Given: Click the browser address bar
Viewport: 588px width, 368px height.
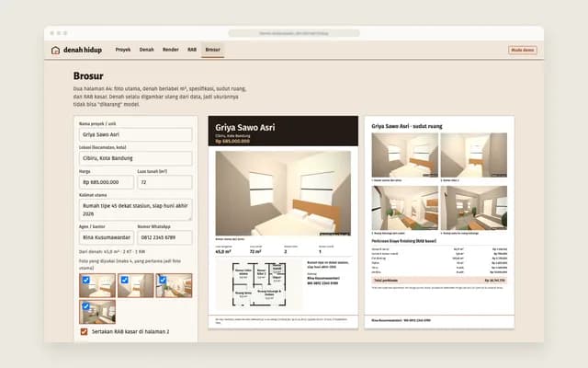Looking at the screenshot, I should point(294,33).
